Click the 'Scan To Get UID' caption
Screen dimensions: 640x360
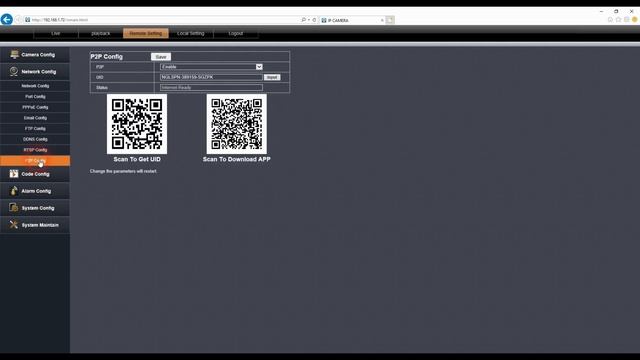[x=137, y=159]
